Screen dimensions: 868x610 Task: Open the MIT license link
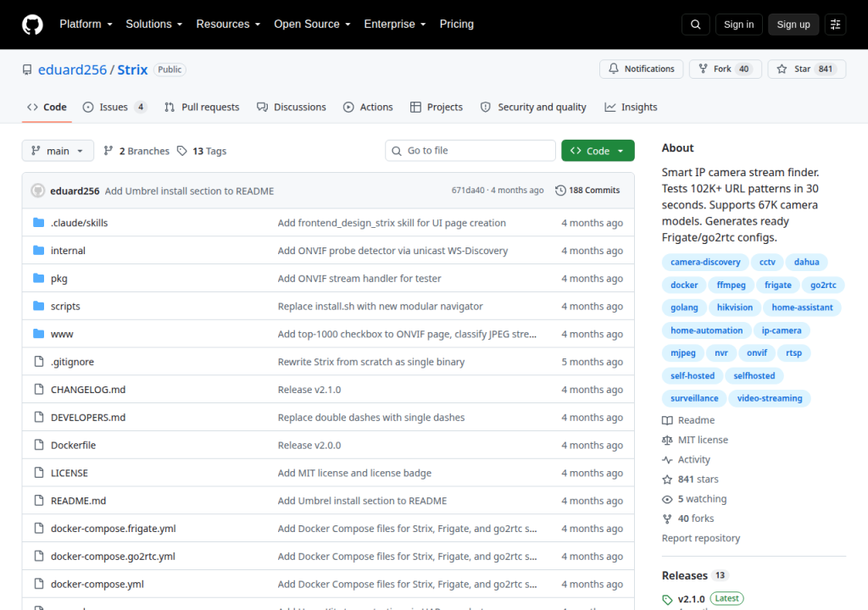pos(695,440)
